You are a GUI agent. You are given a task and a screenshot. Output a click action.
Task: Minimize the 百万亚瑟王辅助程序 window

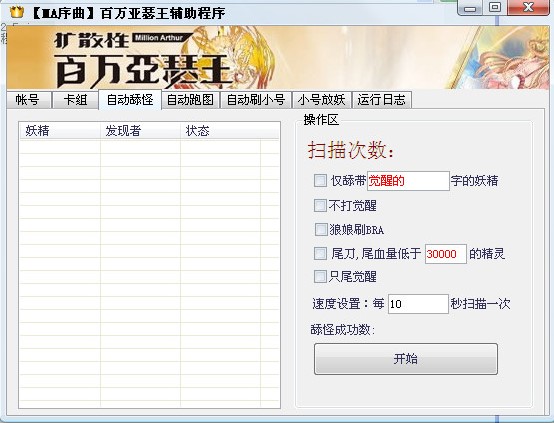point(470,7)
